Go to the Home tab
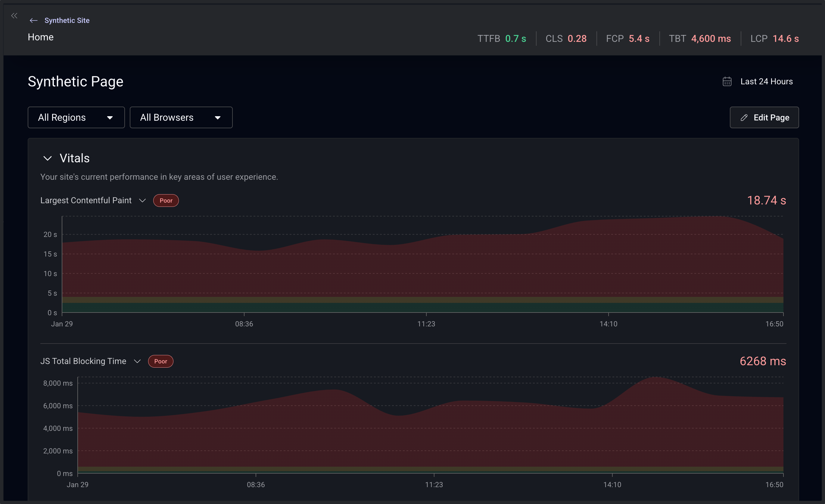The height and width of the screenshot is (504, 825). point(41,37)
